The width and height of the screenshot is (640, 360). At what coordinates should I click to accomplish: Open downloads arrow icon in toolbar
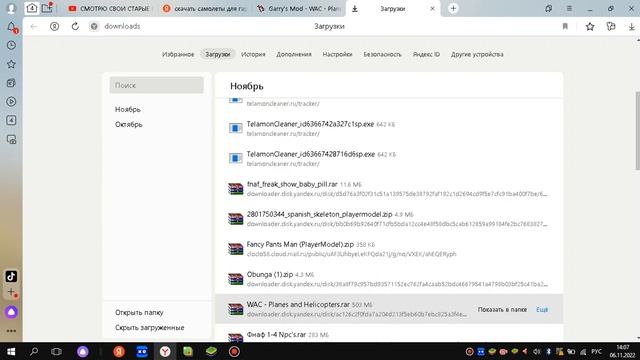(631, 27)
